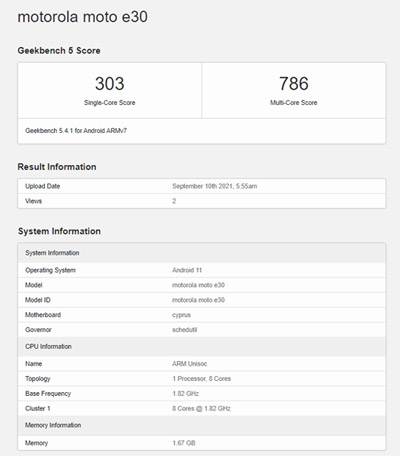Screen dimensions: 400x456
Task: Click the 'Model' row label
Action: tap(34, 285)
